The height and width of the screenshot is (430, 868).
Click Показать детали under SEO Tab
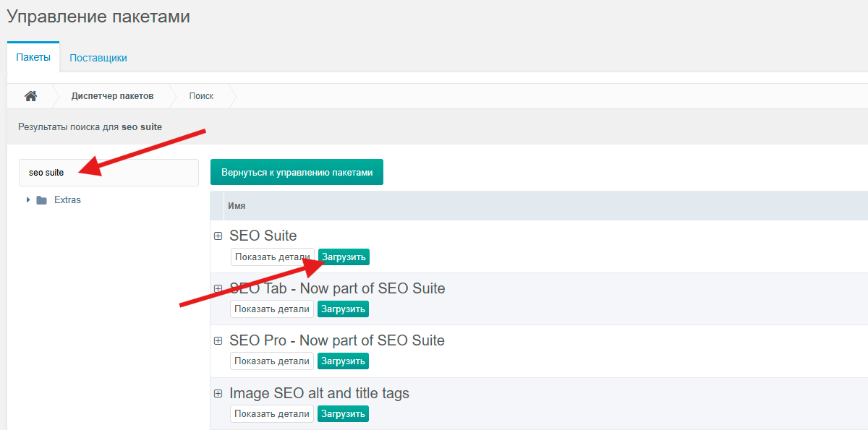[x=272, y=309]
